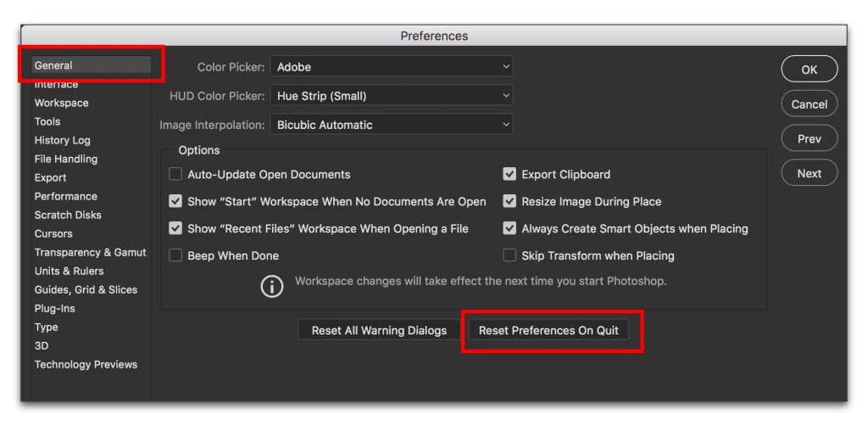Click the info icon beside workspace notice
Image resolution: width=868 pixels, height=426 pixels.
coord(272,286)
